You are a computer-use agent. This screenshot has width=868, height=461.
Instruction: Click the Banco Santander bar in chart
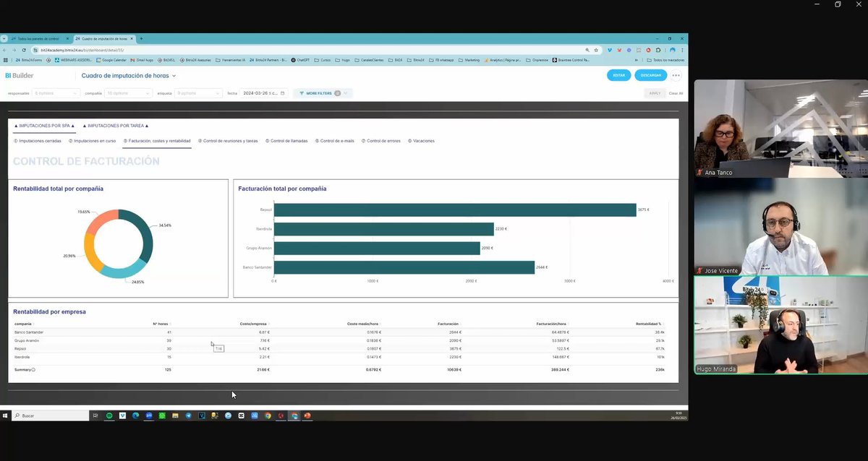pyautogui.click(x=404, y=267)
